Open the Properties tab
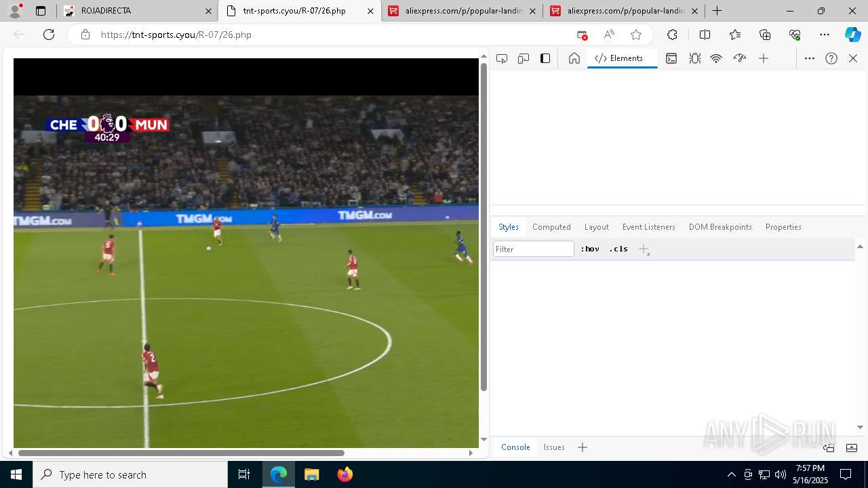 pos(783,227)
